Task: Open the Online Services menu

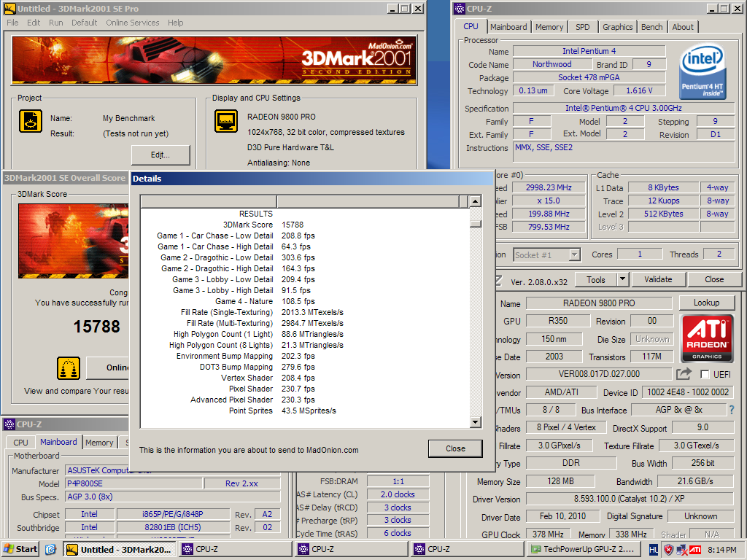Action: click(x=133, y=23)
